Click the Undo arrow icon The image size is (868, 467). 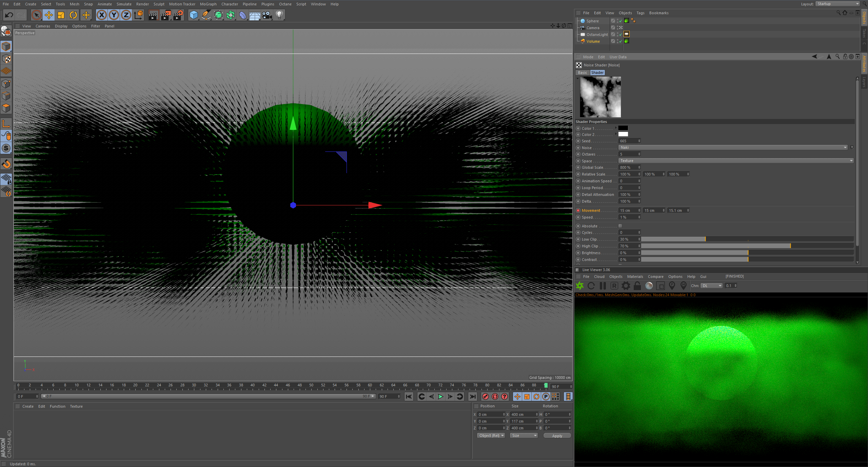click(x=9, y=15)
